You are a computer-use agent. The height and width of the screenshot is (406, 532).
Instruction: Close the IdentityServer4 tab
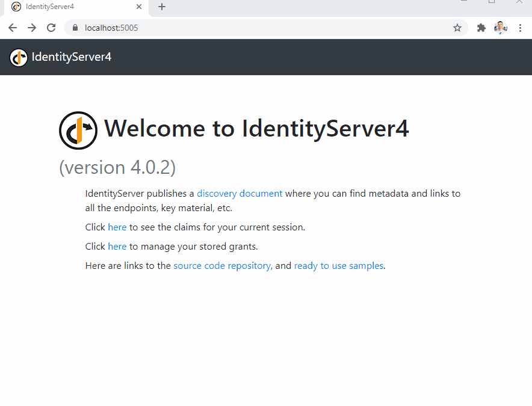point(139,7)
